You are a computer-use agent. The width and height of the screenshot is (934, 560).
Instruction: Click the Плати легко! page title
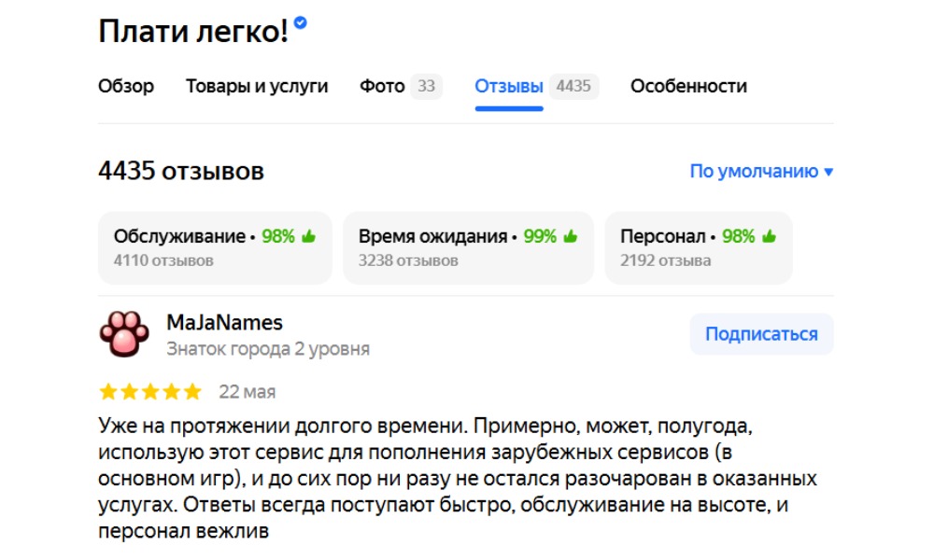193,33
